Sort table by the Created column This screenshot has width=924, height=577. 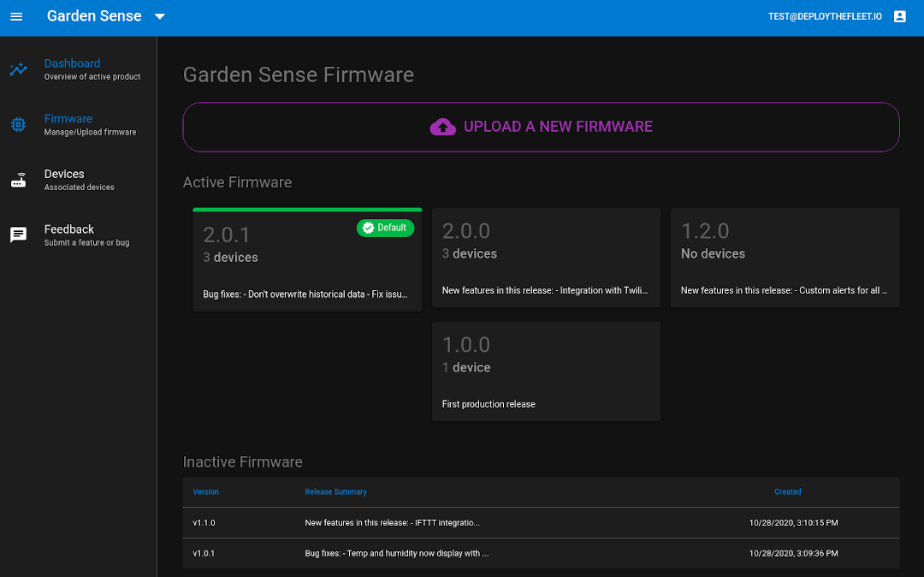point(787,491)
